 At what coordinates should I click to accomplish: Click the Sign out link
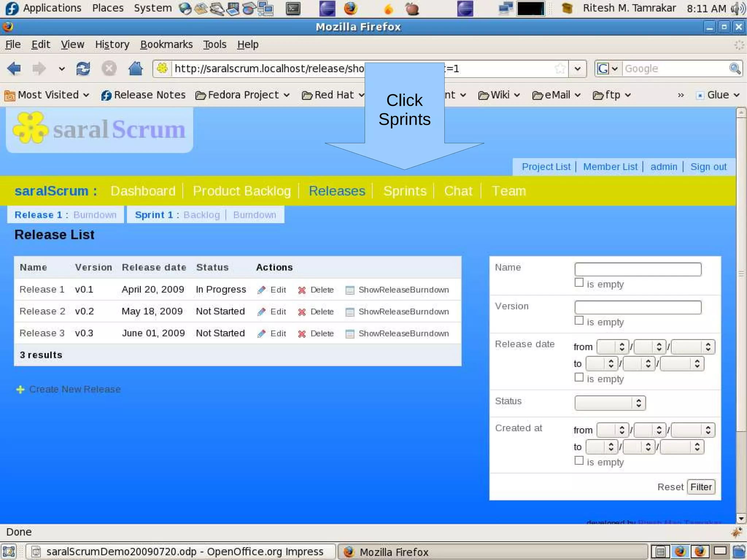708,167
